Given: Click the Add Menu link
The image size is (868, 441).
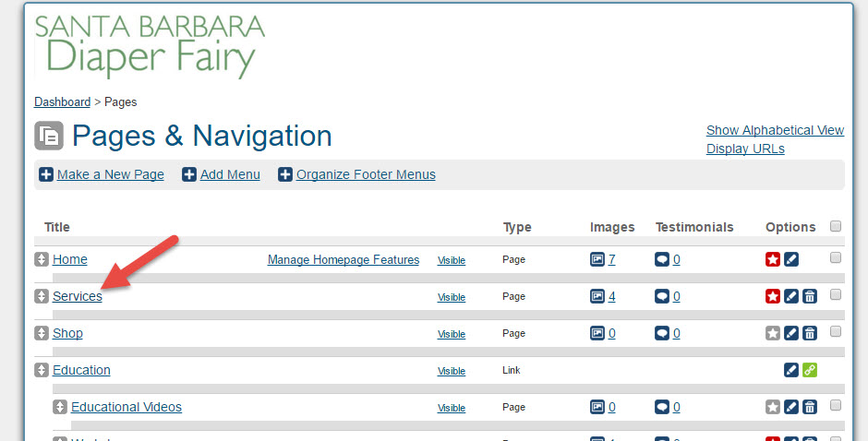Looking at the screenshot, I should tap(230, 174).
